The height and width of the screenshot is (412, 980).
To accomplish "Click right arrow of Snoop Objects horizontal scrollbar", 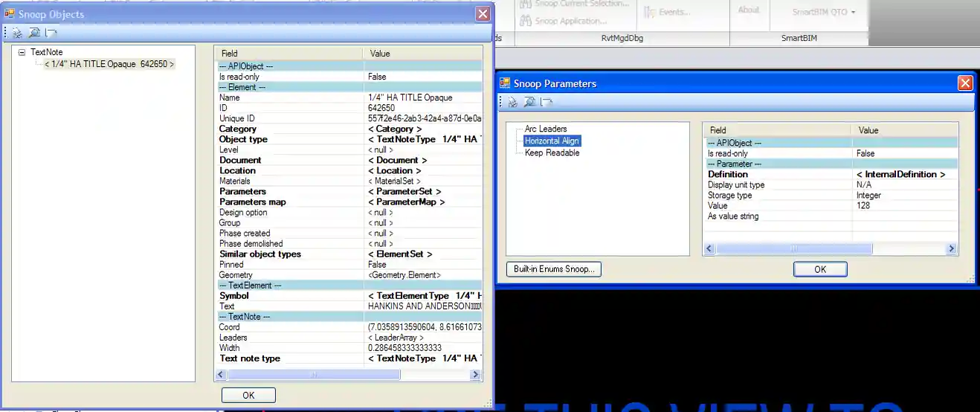I will 476,376.
